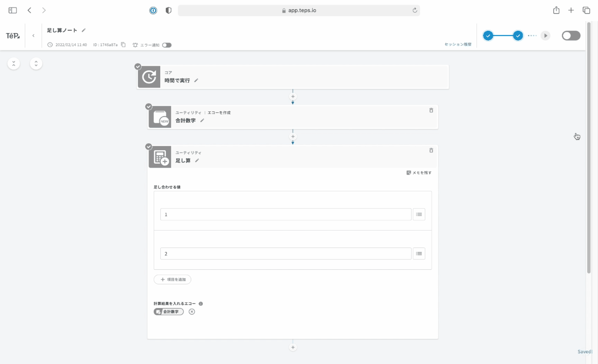The height and width of the screenshot is (364, 598).
Task: Click the input field containing 1
Action: tap(285, 214)
